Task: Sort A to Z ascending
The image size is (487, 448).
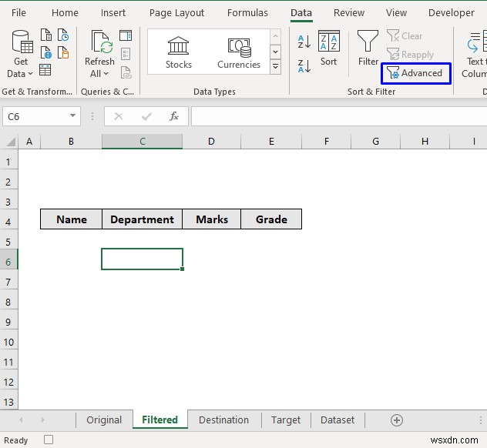Action: point(304,42)
